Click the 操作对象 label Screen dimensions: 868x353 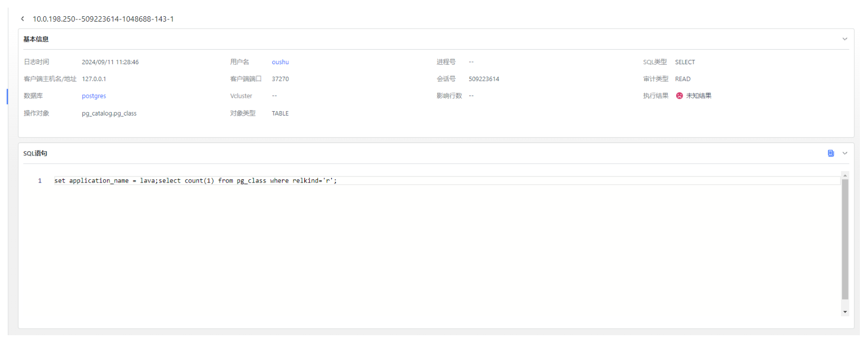click(x=36, y=113)
